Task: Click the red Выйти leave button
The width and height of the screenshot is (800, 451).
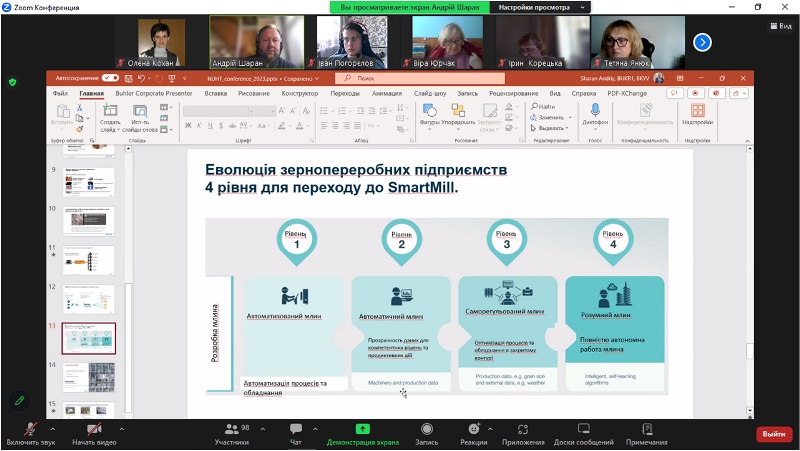Action: (x=773, y=434)
